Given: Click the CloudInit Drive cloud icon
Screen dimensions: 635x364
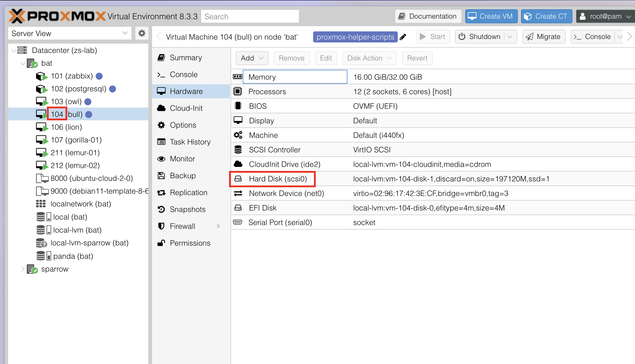Looking at the screenshot, I should click(x=238, y=164).
